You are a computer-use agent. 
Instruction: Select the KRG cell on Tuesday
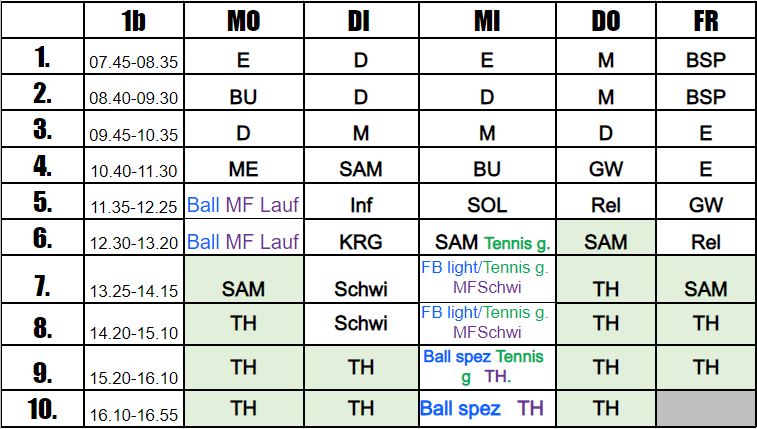point(362,237)
